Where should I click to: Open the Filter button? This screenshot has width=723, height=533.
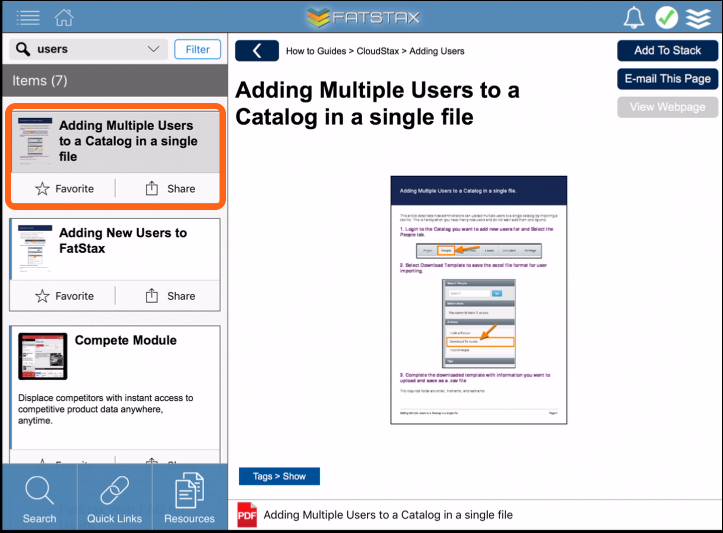coord(197,49)
